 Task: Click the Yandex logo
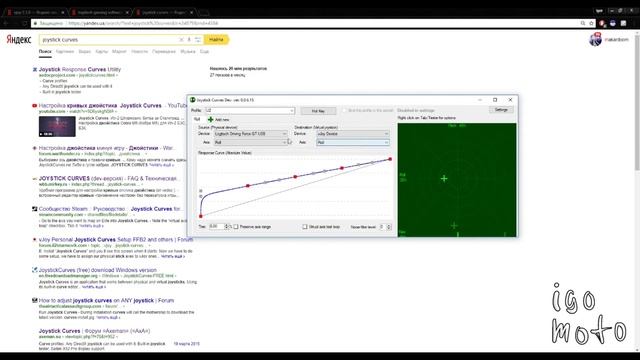click(19, 40)
